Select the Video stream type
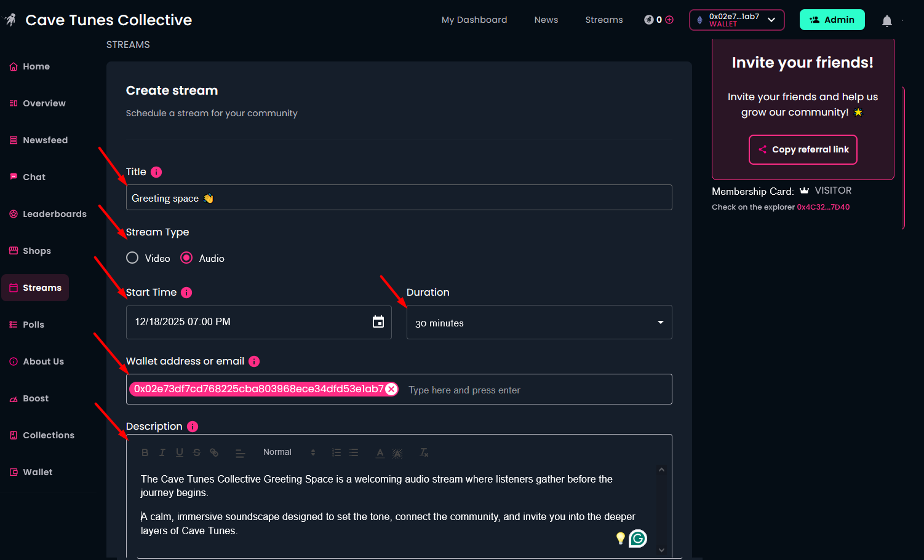Image resolution: width=924 pixels, height=560 pixels. (x=132, y=258)
